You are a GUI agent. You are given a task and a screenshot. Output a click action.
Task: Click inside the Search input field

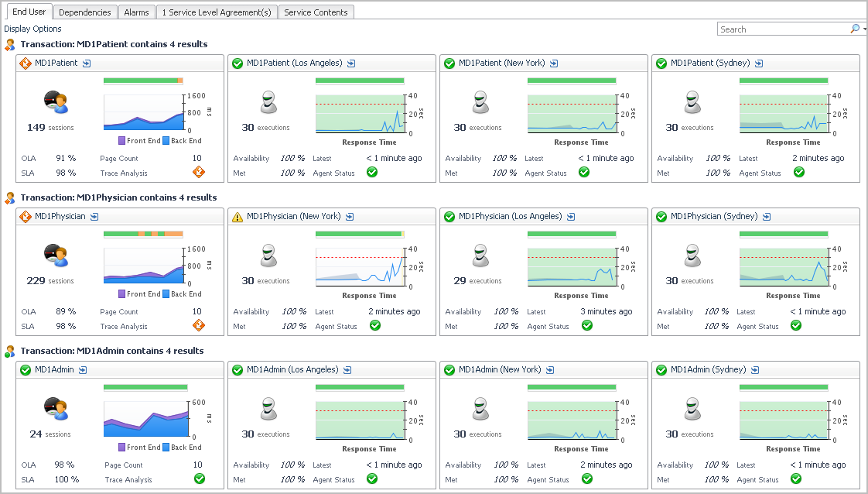[783, 29]
